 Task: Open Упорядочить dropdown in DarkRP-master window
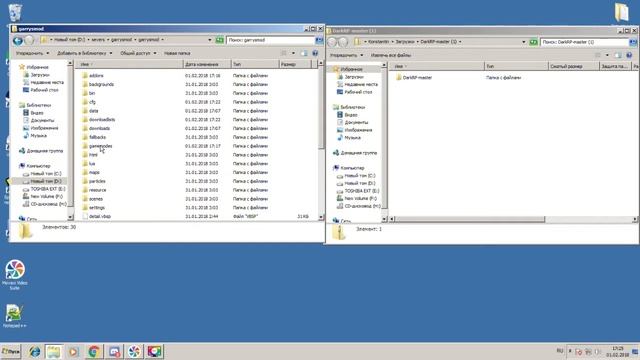click(x=346, y=55)
